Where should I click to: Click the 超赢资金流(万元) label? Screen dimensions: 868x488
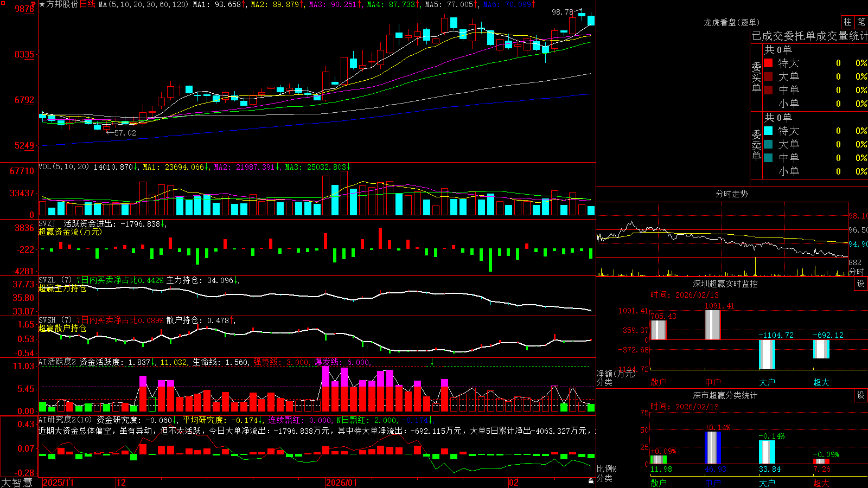click(x=70, y=232)
